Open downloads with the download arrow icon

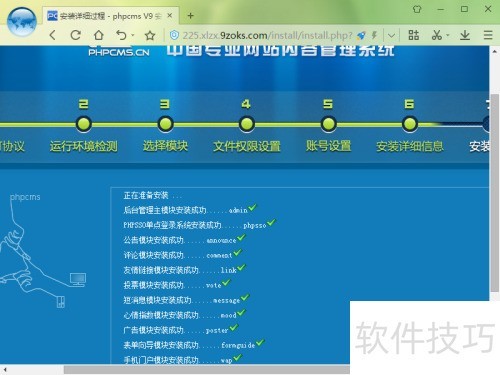point(465,35)
